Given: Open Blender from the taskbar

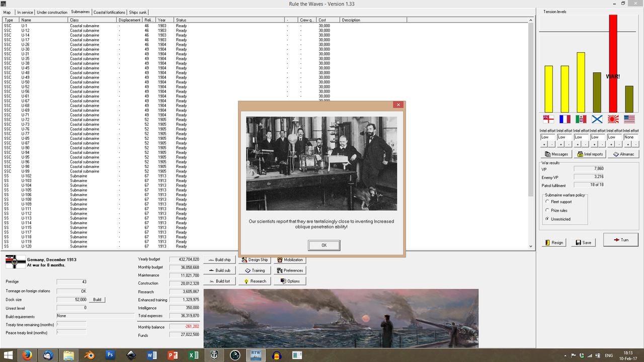Looking at the screenshot, I should pyautogui.click(x=90, y=355).
